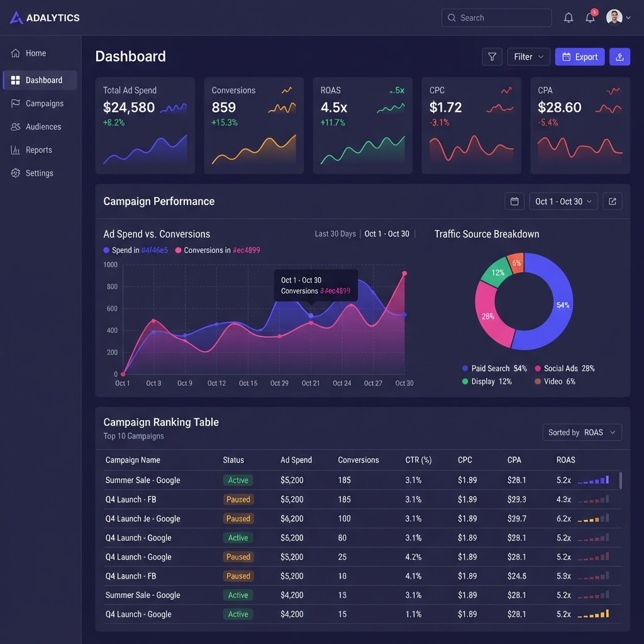Viewport: 644px width, 644px height.
Task: Click the Q4 Launch Je - Google campaign name
Action: coord(143,519)
